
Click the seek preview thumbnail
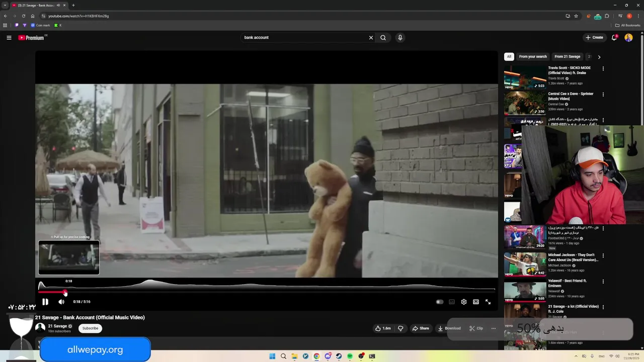(x=69, y=257)
